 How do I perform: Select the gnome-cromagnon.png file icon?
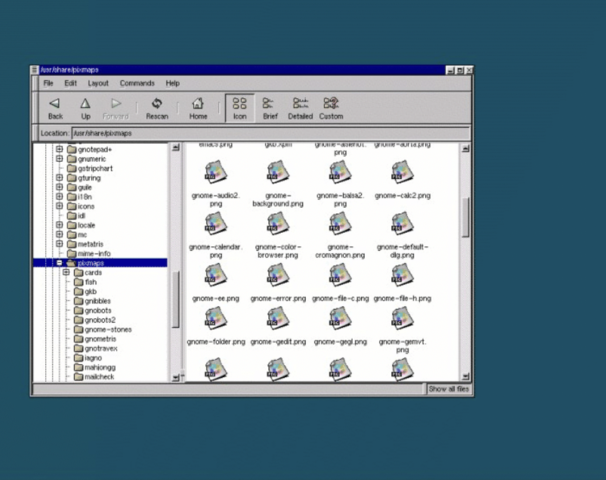click(340, 224)
